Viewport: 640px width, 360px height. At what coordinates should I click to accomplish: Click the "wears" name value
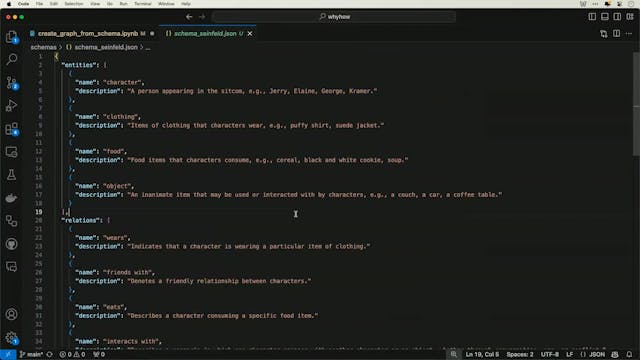pyautogui.click(x=116, y=238)
